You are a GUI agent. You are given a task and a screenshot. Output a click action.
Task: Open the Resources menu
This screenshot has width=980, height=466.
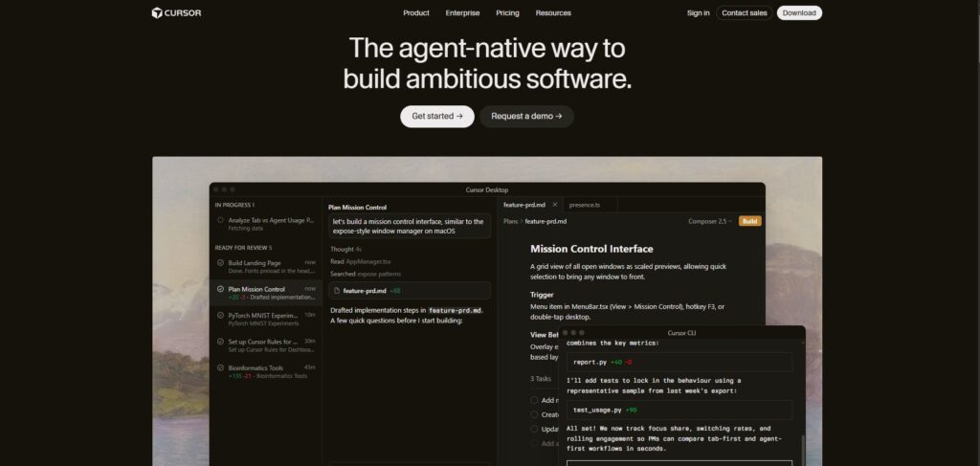click(x=553, y=12)
